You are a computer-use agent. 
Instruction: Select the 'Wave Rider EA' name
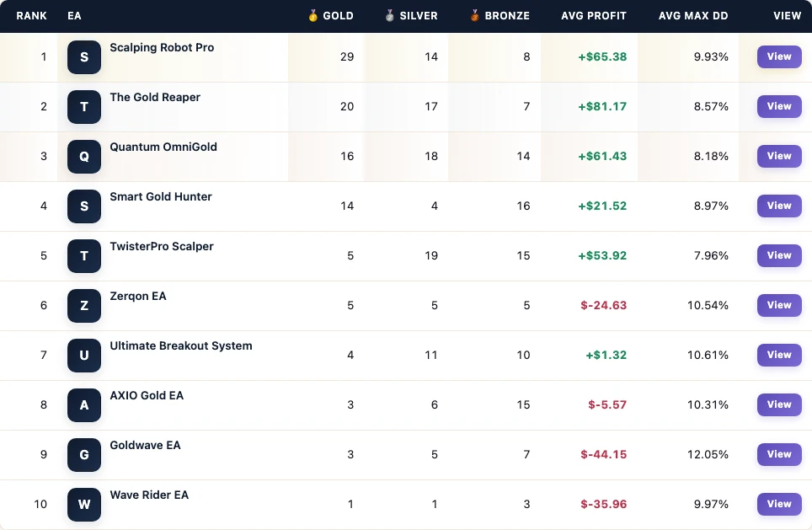pos(149,495)
